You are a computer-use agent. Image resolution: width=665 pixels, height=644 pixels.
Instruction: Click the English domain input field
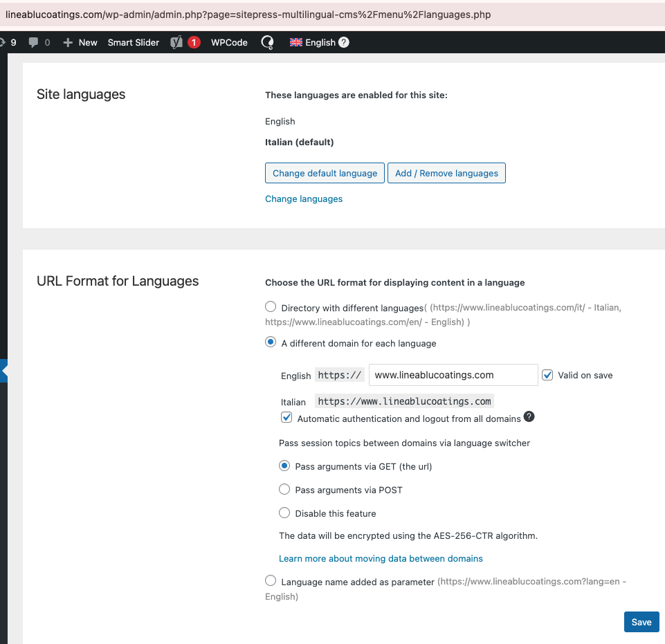tap(453, 375)
